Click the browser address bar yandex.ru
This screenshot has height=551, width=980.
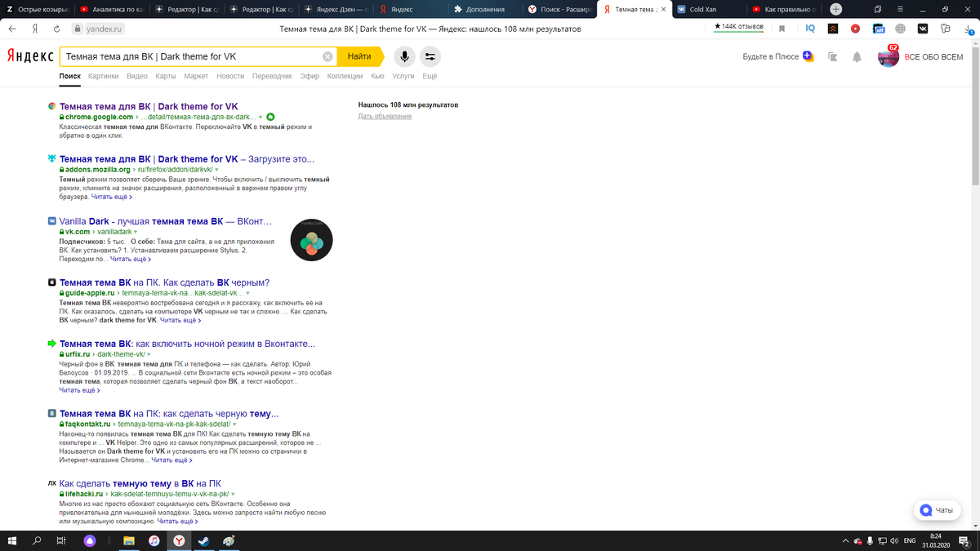point(97,29)
